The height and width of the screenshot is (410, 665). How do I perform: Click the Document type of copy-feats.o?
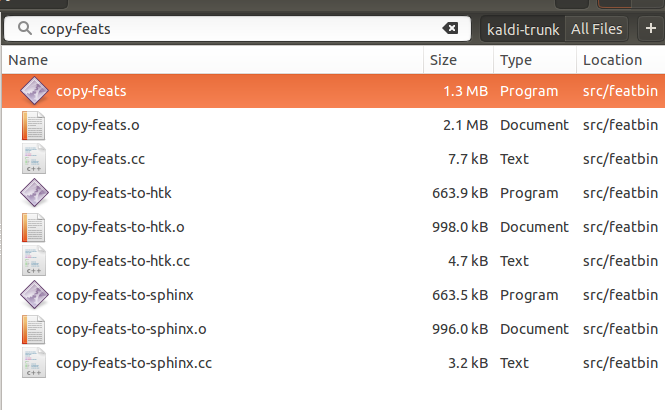point(534,125)
